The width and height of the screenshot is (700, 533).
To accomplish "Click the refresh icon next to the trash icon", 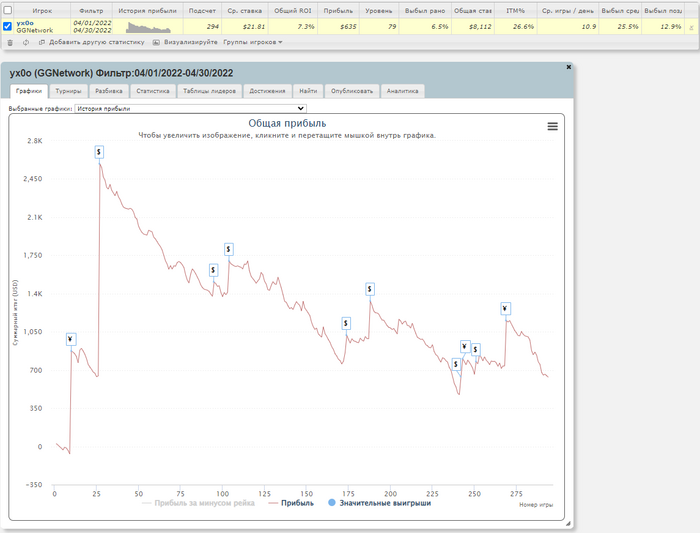I will 26,43.
